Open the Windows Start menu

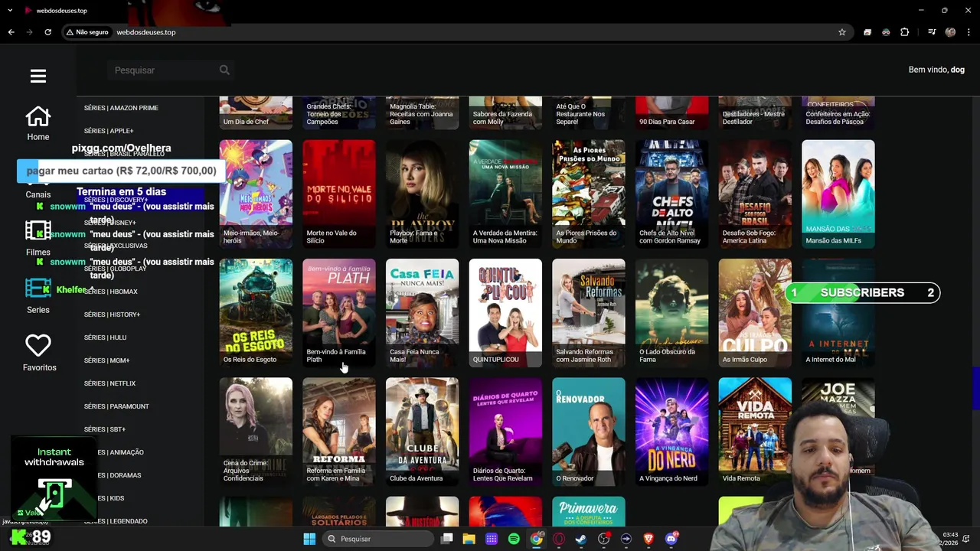click(x=309, y=539)
